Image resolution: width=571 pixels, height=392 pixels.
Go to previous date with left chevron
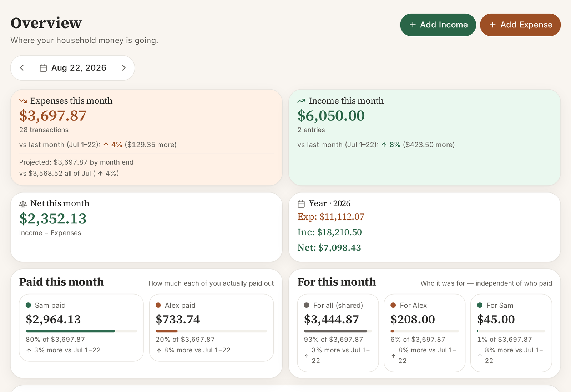click(22, 68)
